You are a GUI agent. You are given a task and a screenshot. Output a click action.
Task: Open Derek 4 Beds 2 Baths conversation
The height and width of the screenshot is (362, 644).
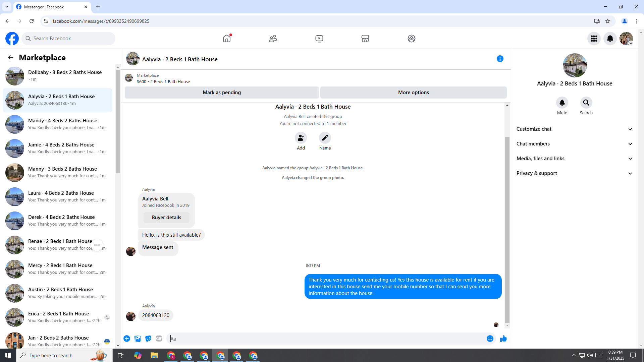coord(58,221)
